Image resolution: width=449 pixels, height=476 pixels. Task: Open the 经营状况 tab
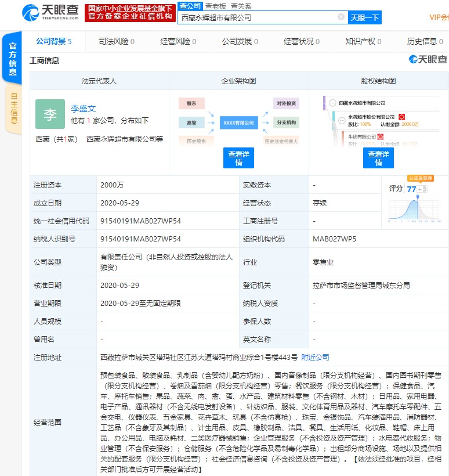(302, 41)
